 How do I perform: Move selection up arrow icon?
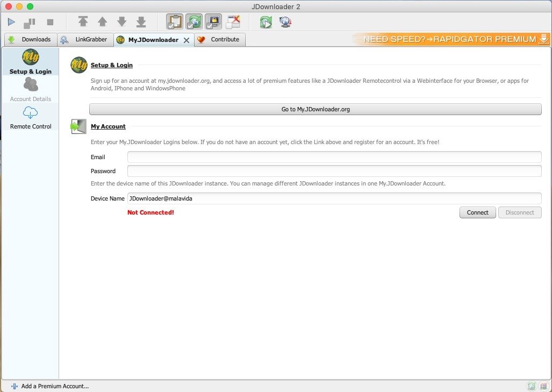coord(103,22)
